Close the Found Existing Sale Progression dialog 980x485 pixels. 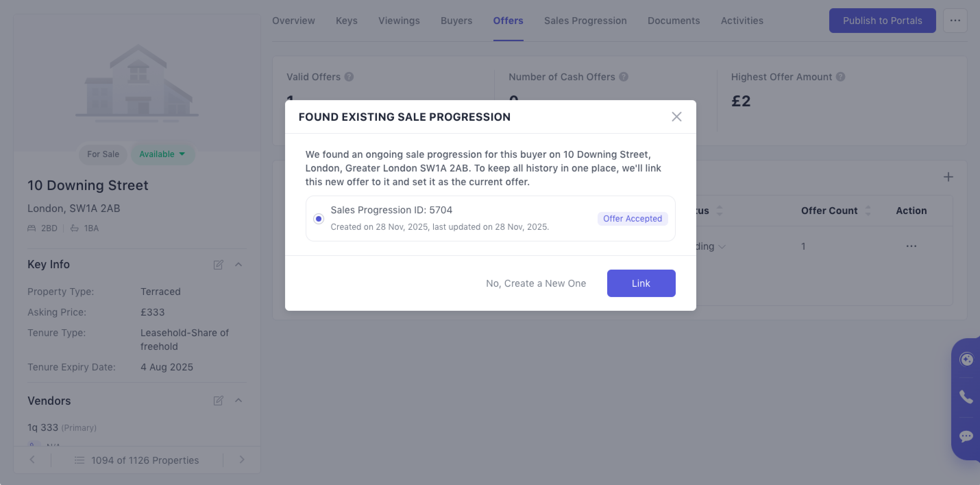tap(676, 117)
